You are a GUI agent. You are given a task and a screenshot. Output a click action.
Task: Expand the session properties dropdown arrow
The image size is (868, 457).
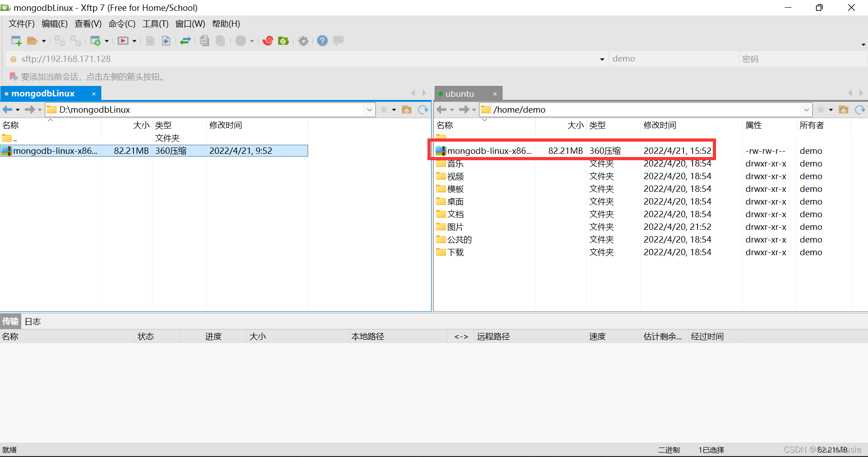[107, 41]
